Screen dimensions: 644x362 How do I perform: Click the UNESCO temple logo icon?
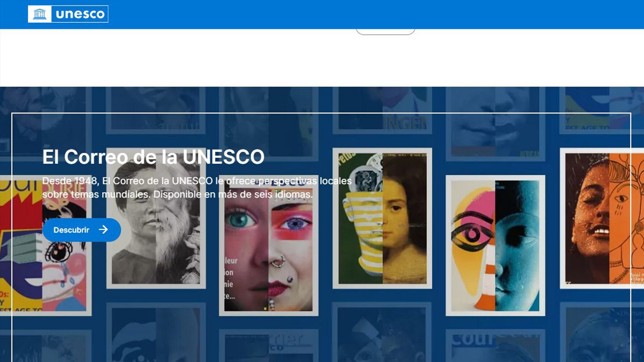[x=40, y=14]
